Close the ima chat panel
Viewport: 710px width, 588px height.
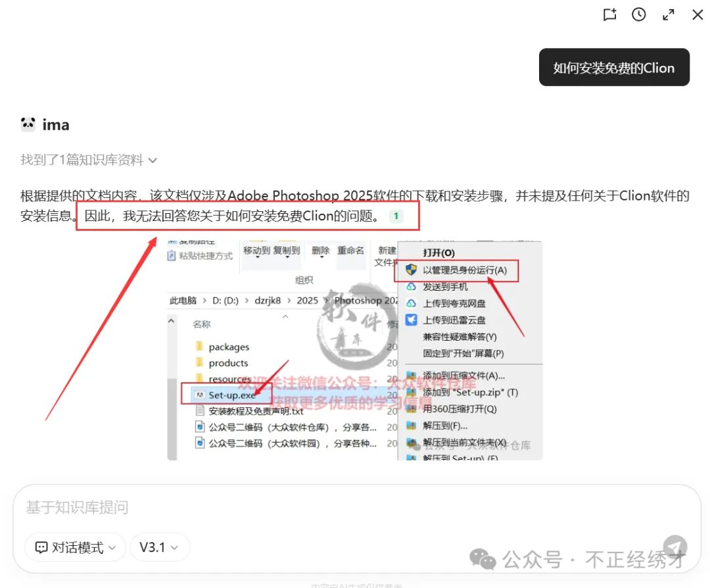point(698,15)
